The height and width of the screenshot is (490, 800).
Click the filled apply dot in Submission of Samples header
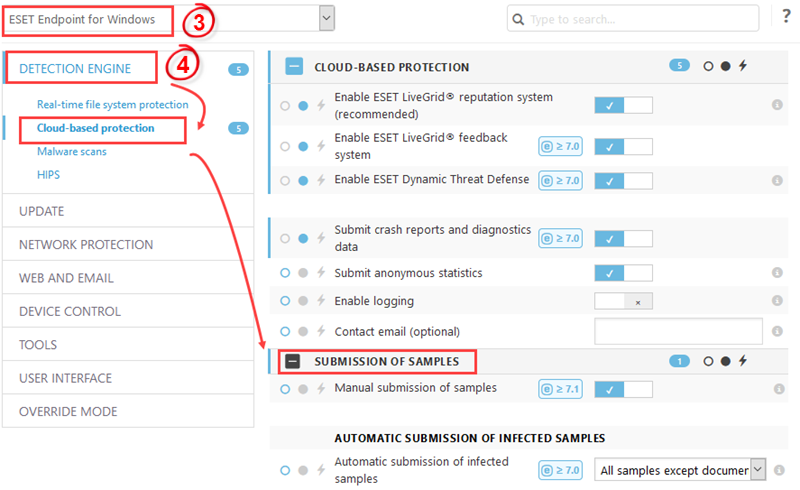pyautogui.click(x=726, y=361)
